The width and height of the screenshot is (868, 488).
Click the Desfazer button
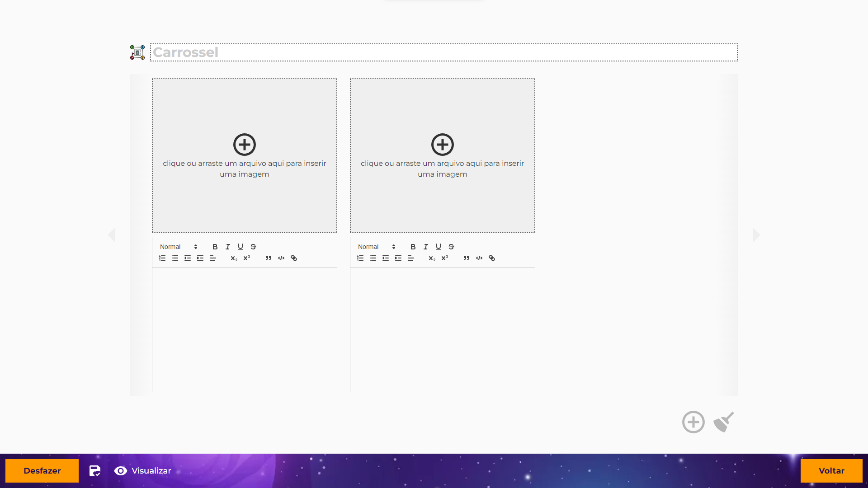coord(42,471)
